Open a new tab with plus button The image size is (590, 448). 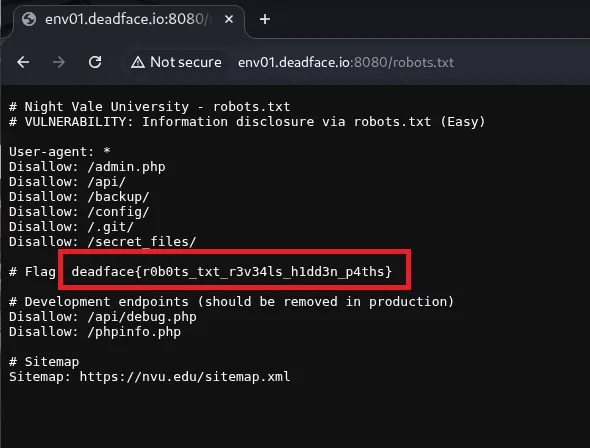pyautogui.click(x=265, y=19)
